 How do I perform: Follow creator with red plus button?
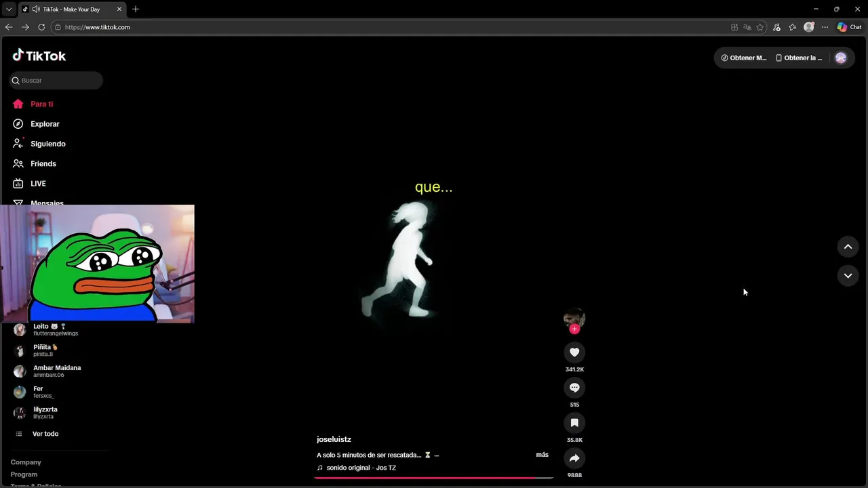click(x=574, y=329)
